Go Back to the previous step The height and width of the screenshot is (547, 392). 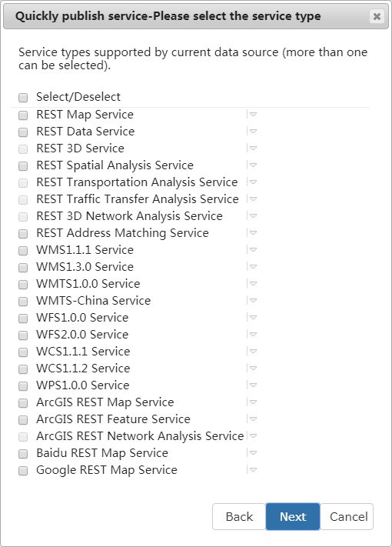click(x=239, y=517)
